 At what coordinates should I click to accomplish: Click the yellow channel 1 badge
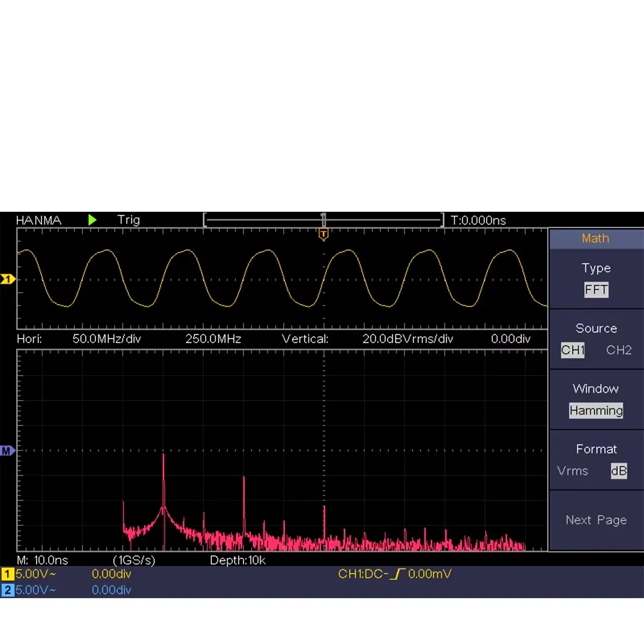point(7,574)
